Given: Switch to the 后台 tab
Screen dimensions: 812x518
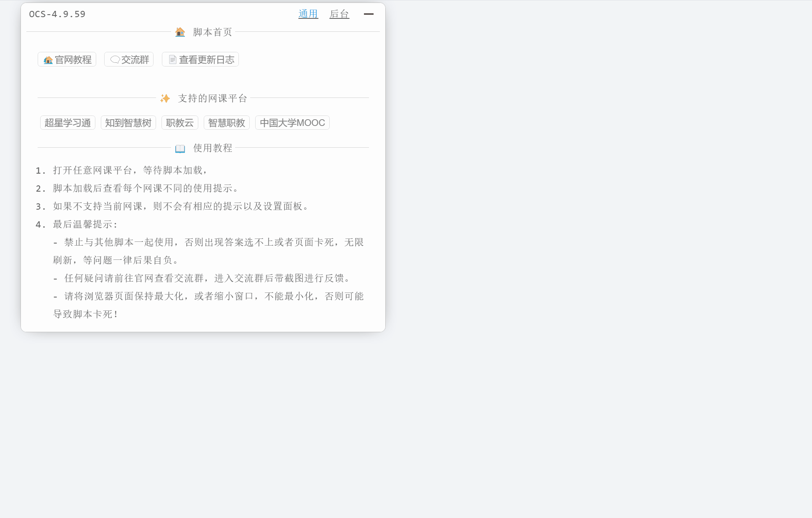Looking at the screenshot, I should [x=339, y=14].
